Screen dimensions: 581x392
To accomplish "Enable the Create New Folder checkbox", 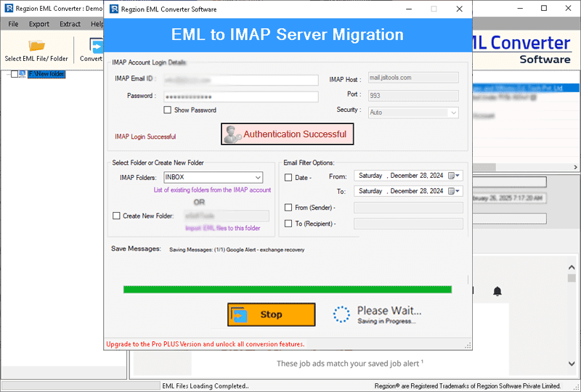I will (x=116, y=216).
